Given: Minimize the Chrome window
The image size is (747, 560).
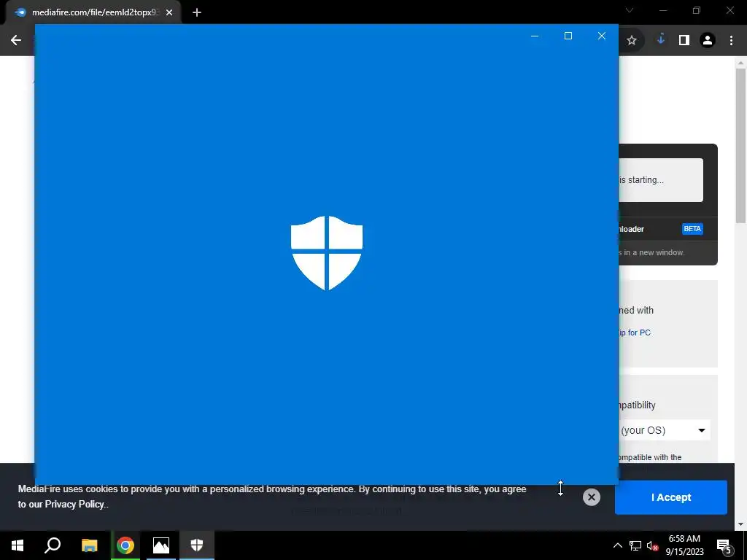Looking at the screenshot, I should (663, 10).
